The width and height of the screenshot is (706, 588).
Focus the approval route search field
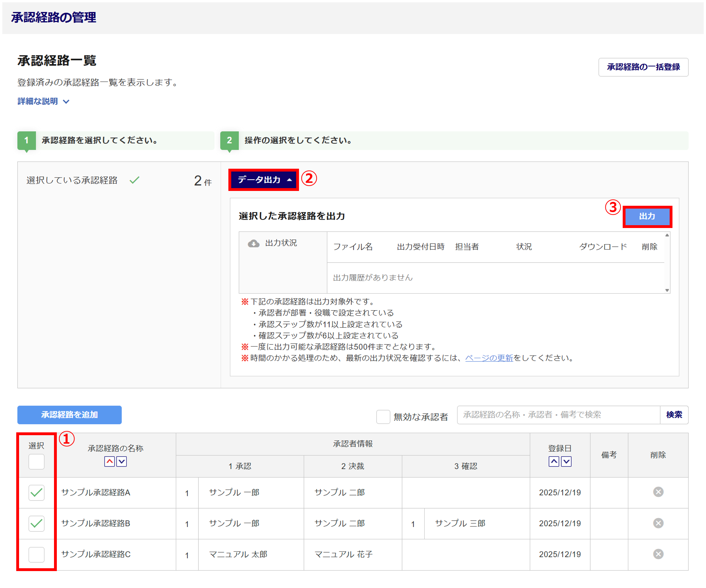tap(558, 415)
